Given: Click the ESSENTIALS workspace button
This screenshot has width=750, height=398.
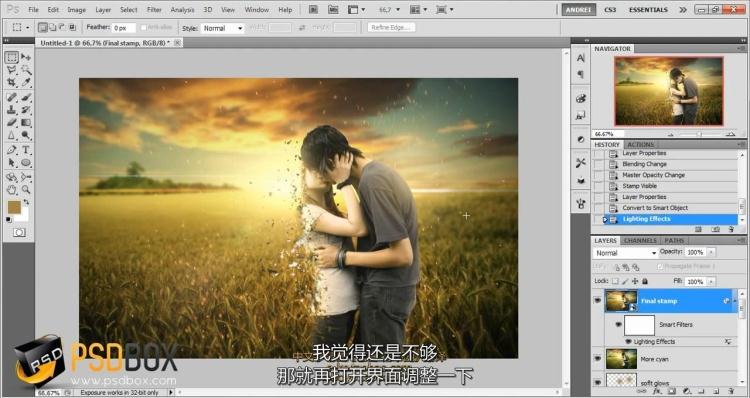Looking at the screenshot, I should tap(648, 10).
